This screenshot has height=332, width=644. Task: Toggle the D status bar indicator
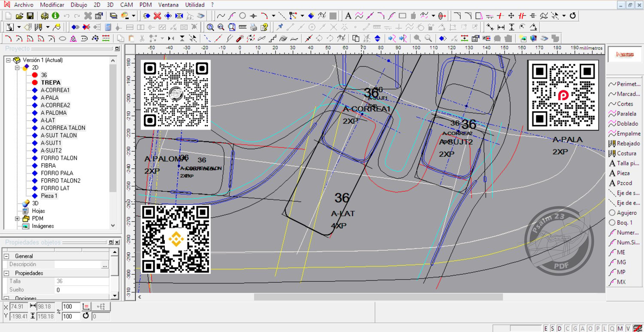(x=559, y=329)
